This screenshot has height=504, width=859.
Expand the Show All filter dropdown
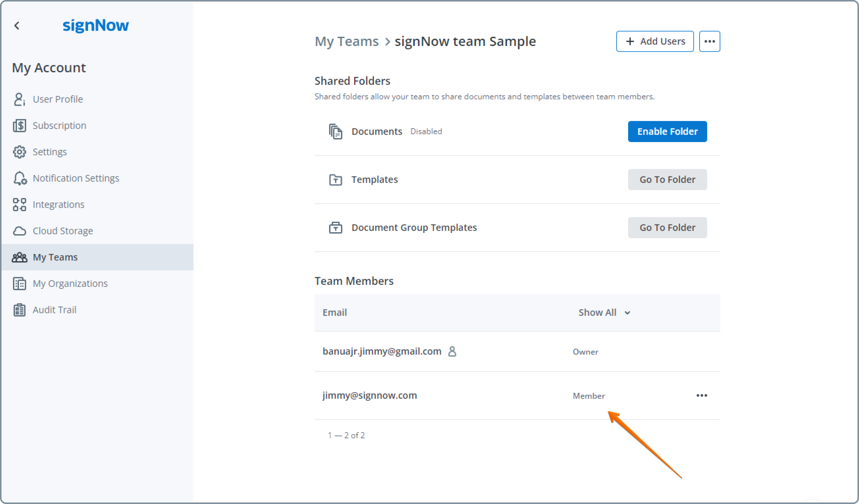pyautogui.click(x=604, y=313)
